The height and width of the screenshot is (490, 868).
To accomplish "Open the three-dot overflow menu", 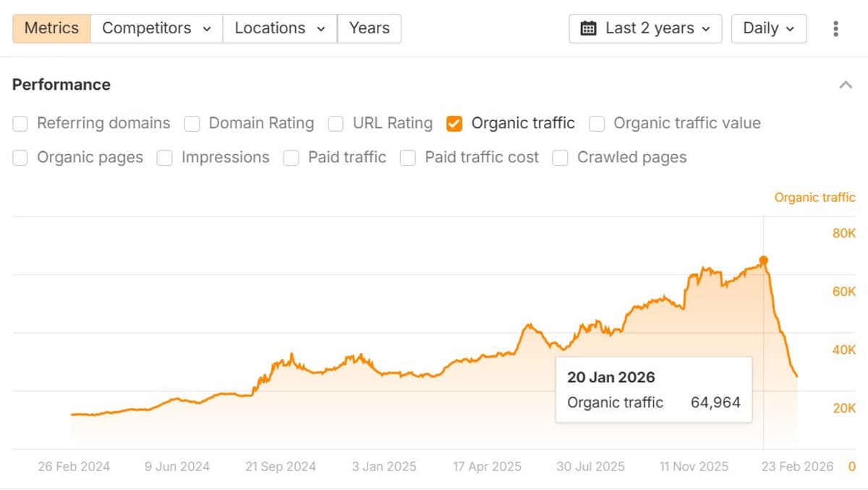I will (835, 28).
